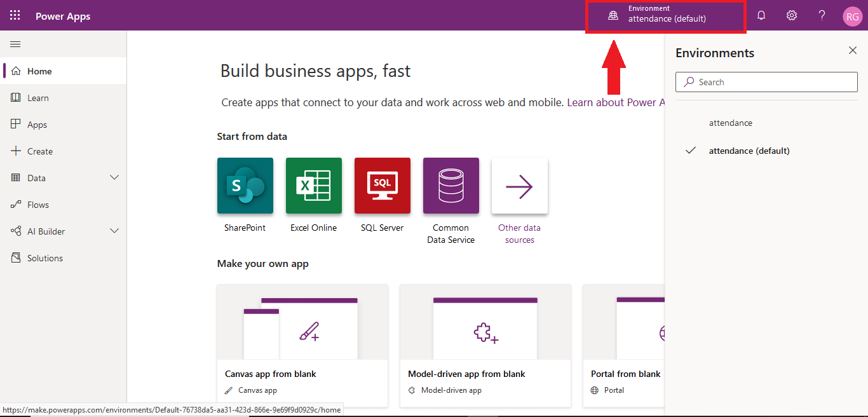Click the Learn about Power Apps link
The image size is (868, 417).
[x=616, y=102]
